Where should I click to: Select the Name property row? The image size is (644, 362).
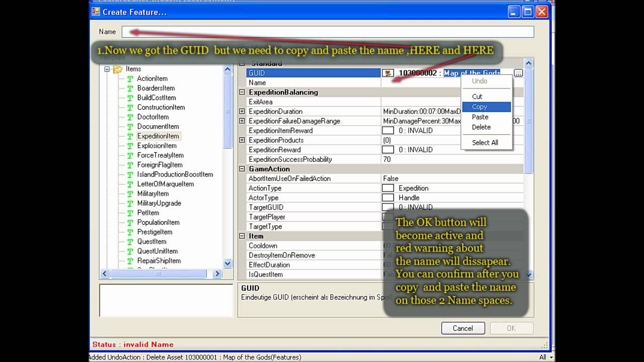pyautogui.click(x=385, y=82)
